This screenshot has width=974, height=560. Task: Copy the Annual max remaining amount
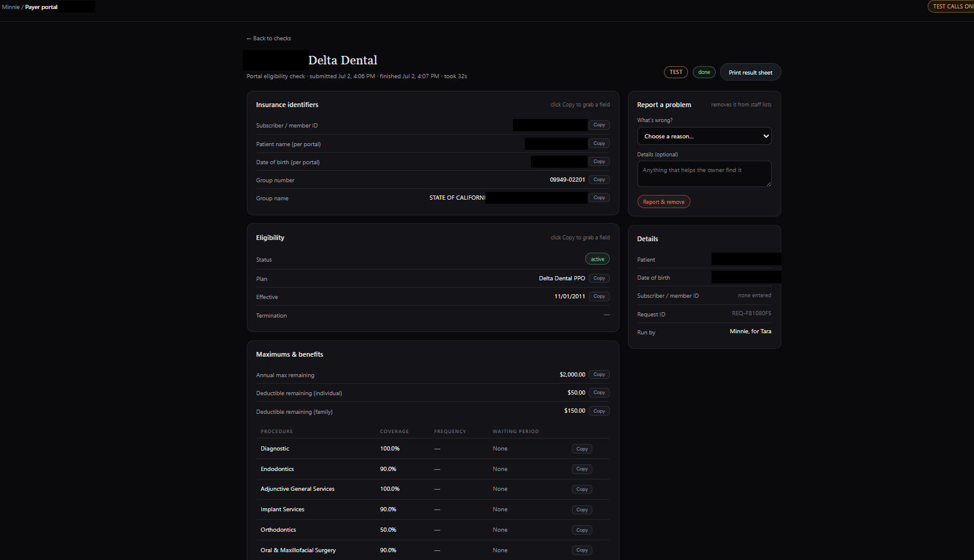point(599,374)
